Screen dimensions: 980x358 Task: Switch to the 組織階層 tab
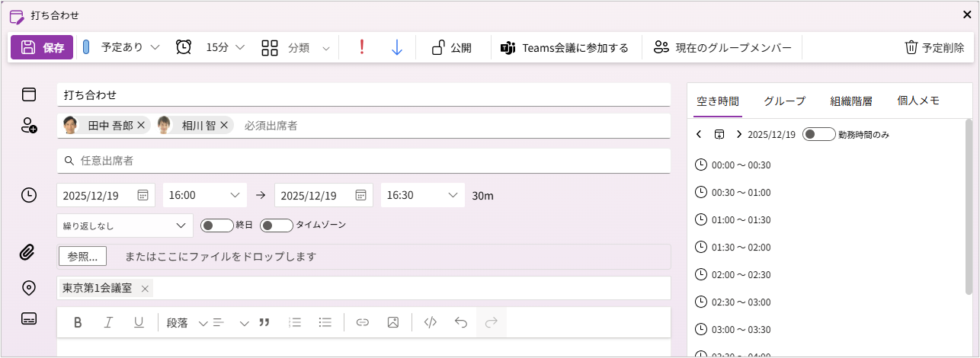coord(852,101)
